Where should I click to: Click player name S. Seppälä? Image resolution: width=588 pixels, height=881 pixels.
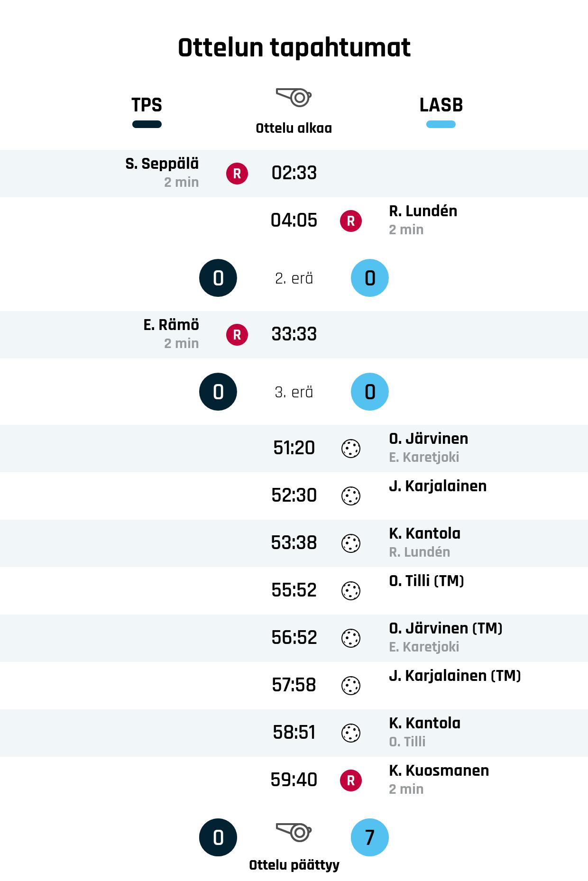[x=162, y=164]
